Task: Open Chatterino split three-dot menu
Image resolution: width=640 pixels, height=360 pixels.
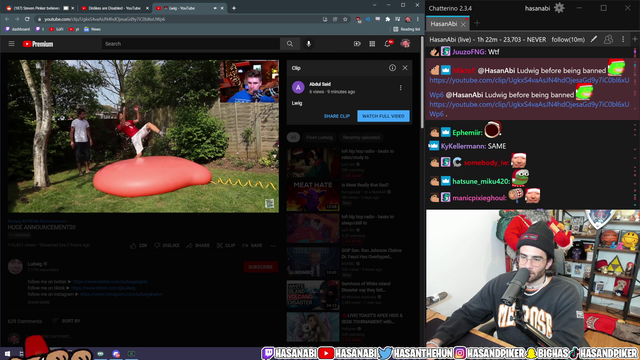Action: tap(623, 39)
